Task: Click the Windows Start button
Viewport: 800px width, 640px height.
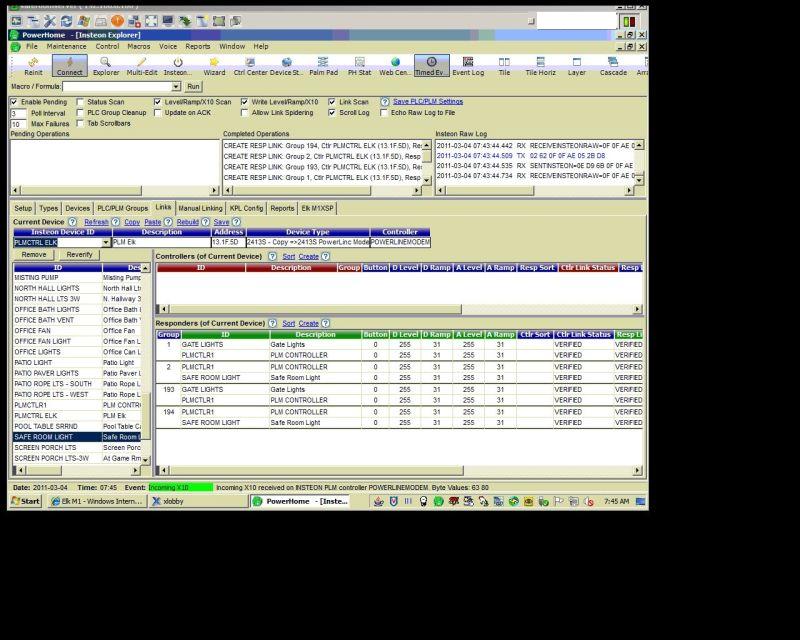Action: 26,501
